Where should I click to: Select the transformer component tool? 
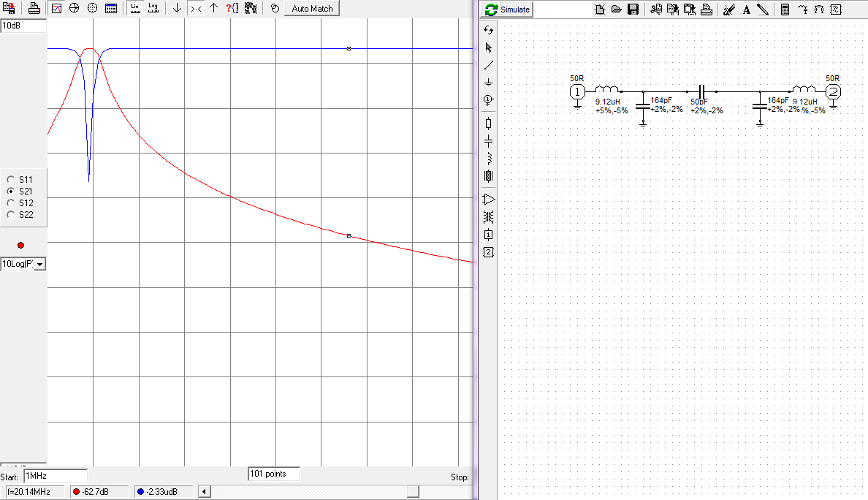489,216
